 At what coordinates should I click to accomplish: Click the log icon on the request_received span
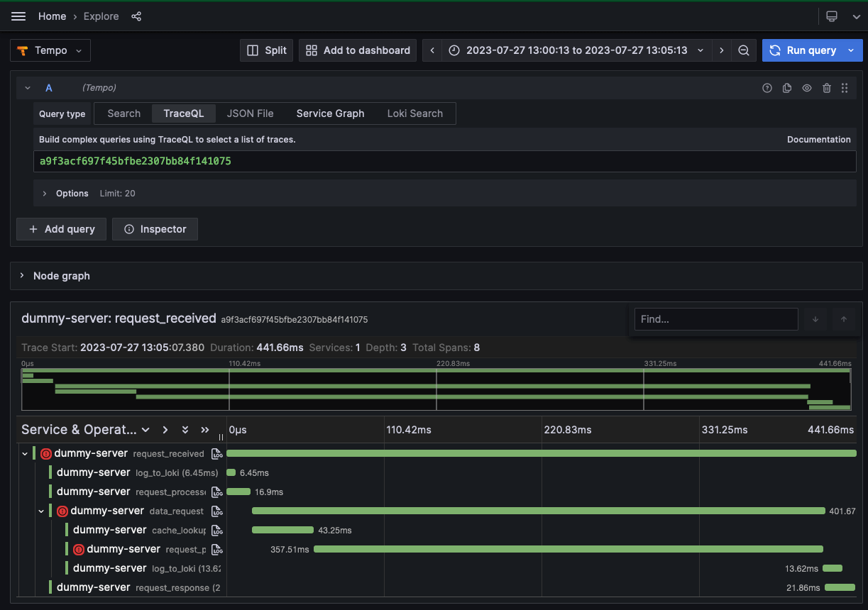[x=217, y=454]
